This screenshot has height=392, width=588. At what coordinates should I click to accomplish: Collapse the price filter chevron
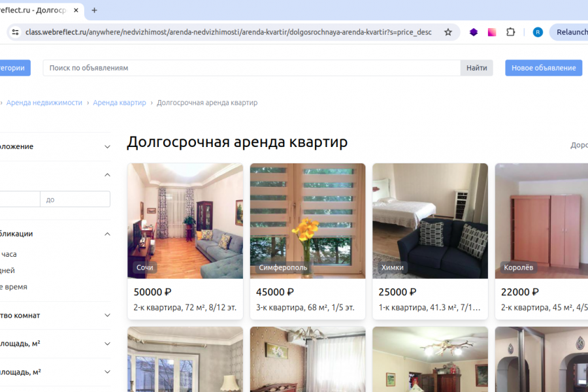click(107, 175)
